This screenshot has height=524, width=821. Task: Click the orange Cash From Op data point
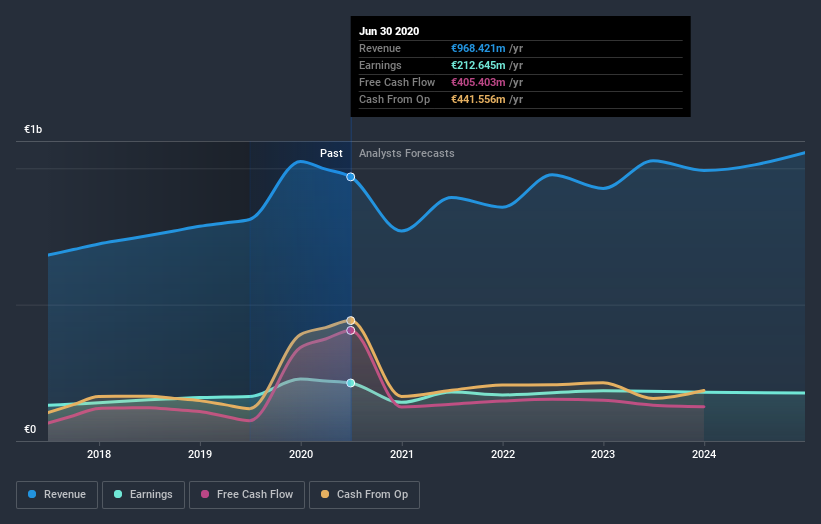[x=351, y=320]
